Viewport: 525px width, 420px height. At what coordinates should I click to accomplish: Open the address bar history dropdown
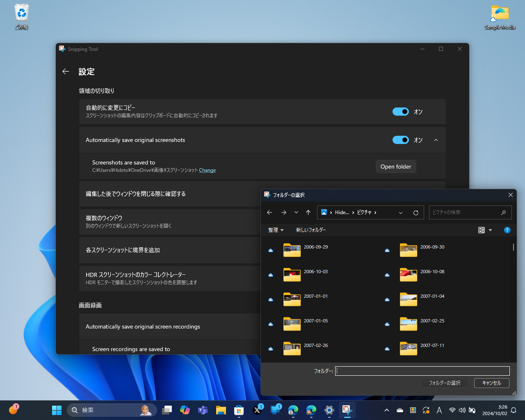pyautogui.click(x=401, y=212)
